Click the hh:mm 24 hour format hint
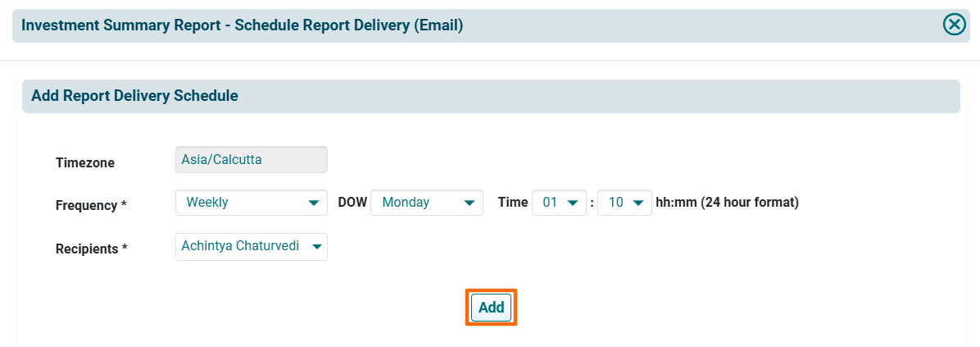 [x=727, y=203]
